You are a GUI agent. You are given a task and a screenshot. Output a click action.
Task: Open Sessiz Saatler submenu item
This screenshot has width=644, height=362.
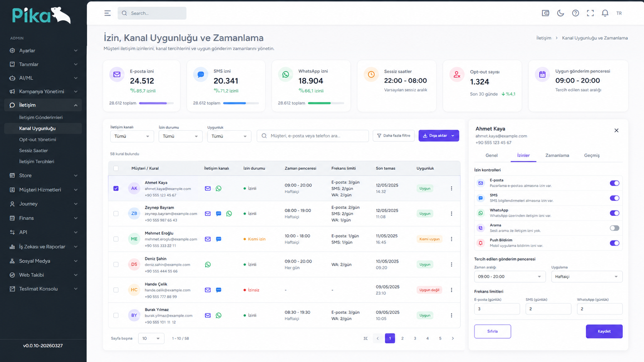(x=34, y=151)
